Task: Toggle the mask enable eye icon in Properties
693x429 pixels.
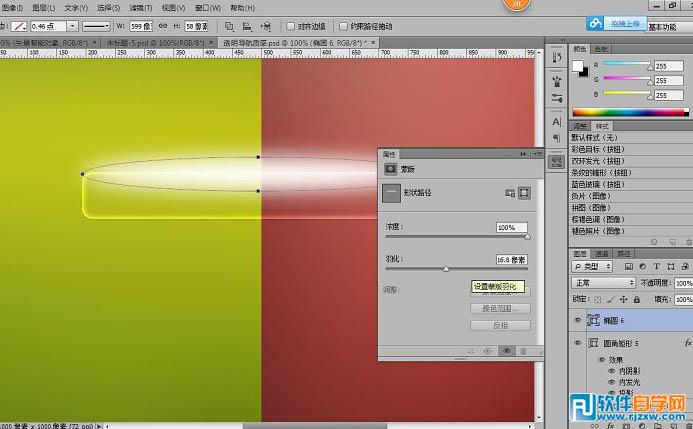Action: click(x=506, y=351)
